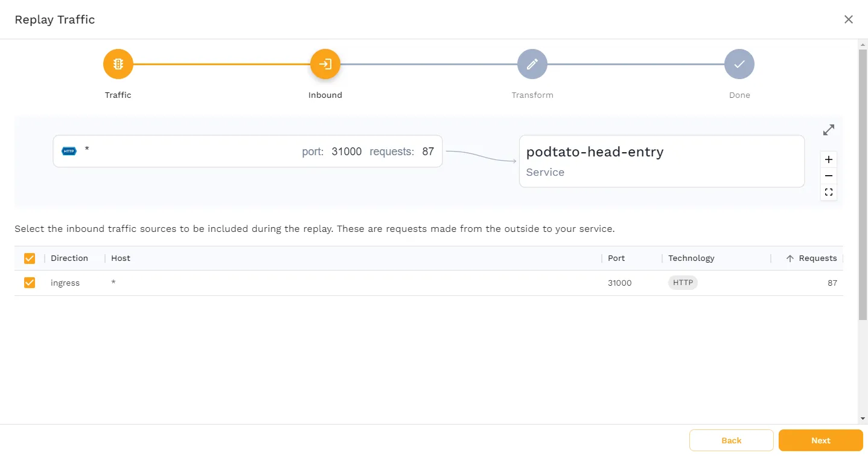Click the HTTP badge on the traffic source node
This screenshot has height=456, width=868.
[69, 151]
